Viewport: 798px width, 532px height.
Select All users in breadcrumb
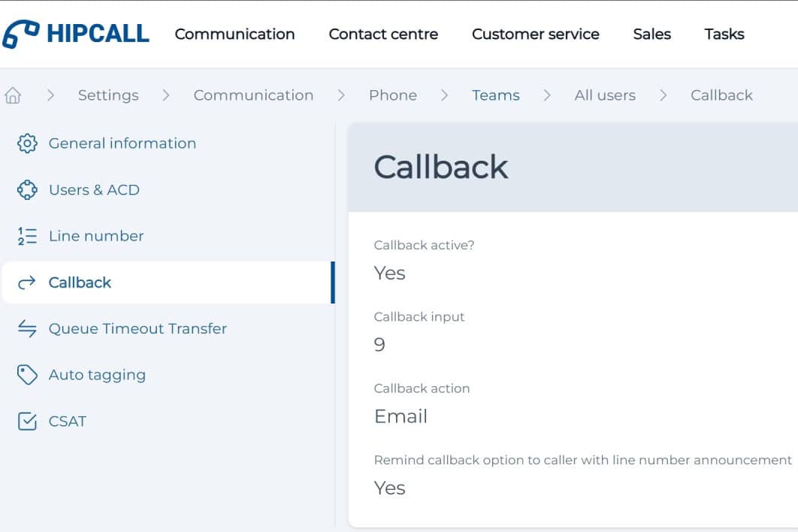coord(605,95)
